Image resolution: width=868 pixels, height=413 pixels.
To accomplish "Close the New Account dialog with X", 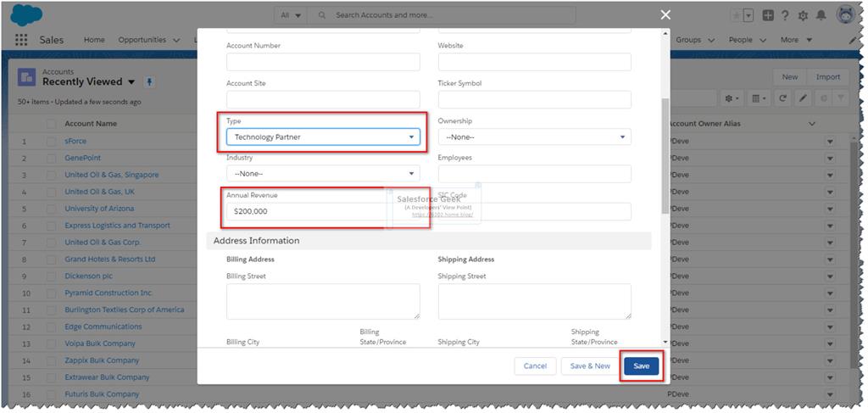I will [x=665, y=15].
